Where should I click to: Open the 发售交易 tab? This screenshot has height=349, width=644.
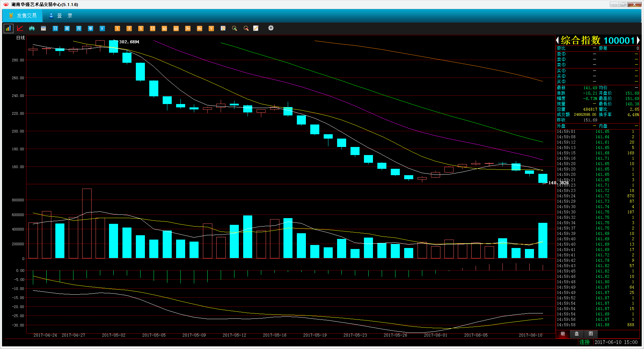(x=23, y=16)
